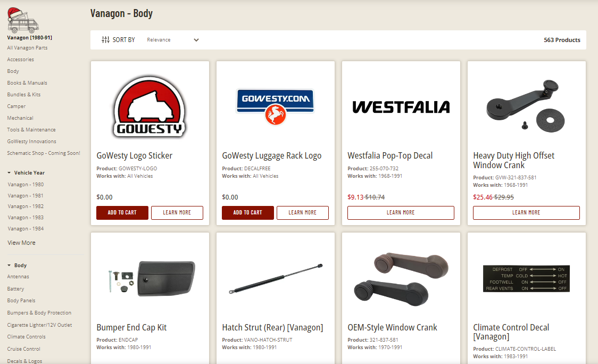Add GoWesty Logo Sticker to cart

point(122,212)
